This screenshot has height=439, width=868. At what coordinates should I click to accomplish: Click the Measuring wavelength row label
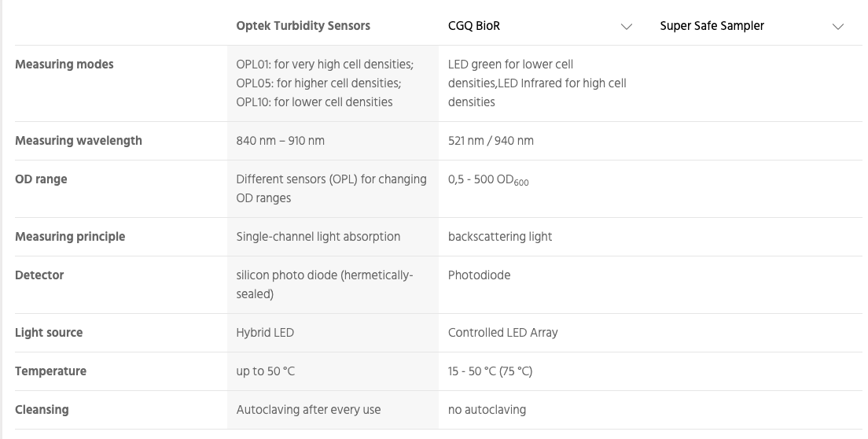click(x=79, y=141)
